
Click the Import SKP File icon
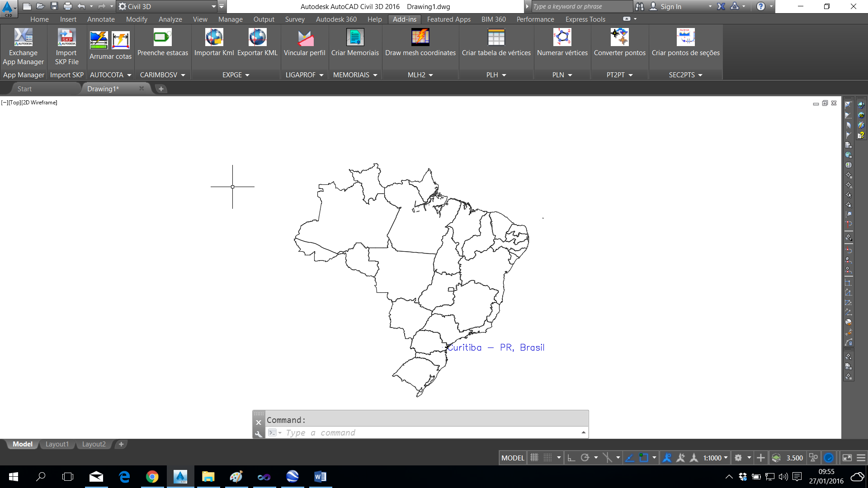click(x=66, y=38)
